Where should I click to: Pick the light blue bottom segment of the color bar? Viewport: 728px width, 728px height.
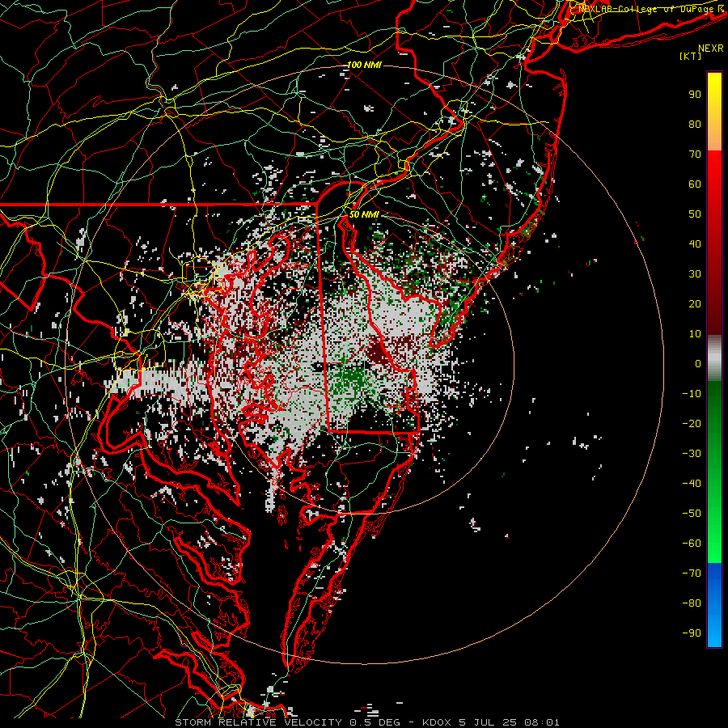click(714, 632)
